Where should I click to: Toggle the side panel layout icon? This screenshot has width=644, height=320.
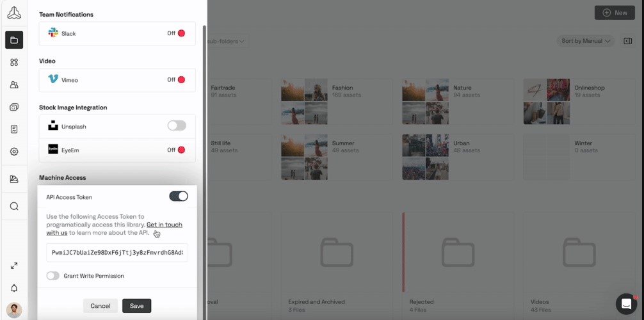pos(627,41)
